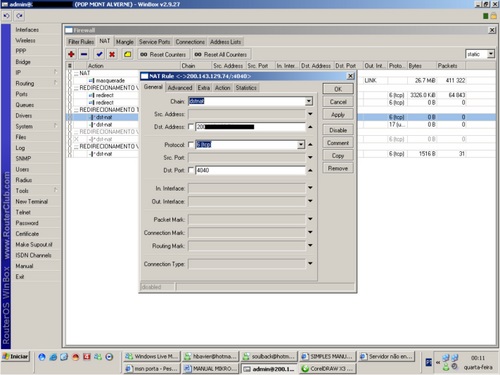Click the red plus add rule icon
The width and height of the screenshot is (500, 375).
click(71, 54)
